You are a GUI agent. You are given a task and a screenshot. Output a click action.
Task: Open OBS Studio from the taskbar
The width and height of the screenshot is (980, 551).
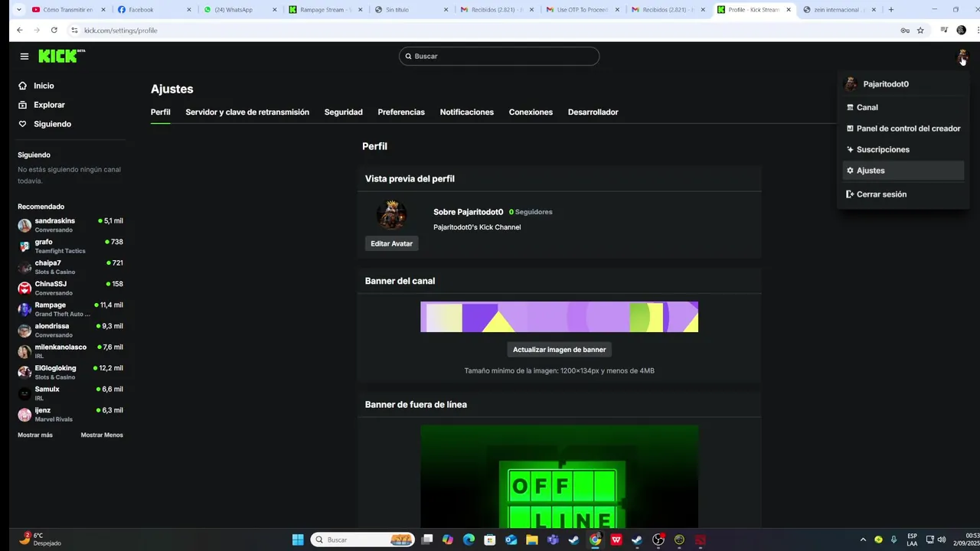click(x=658, y=540)
